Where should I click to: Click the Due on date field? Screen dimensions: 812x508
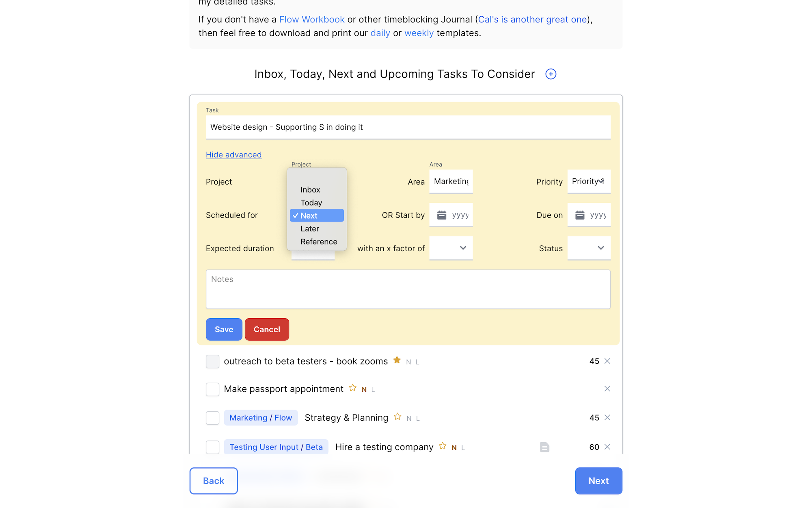pyautogui.click(x=589, y=215)
